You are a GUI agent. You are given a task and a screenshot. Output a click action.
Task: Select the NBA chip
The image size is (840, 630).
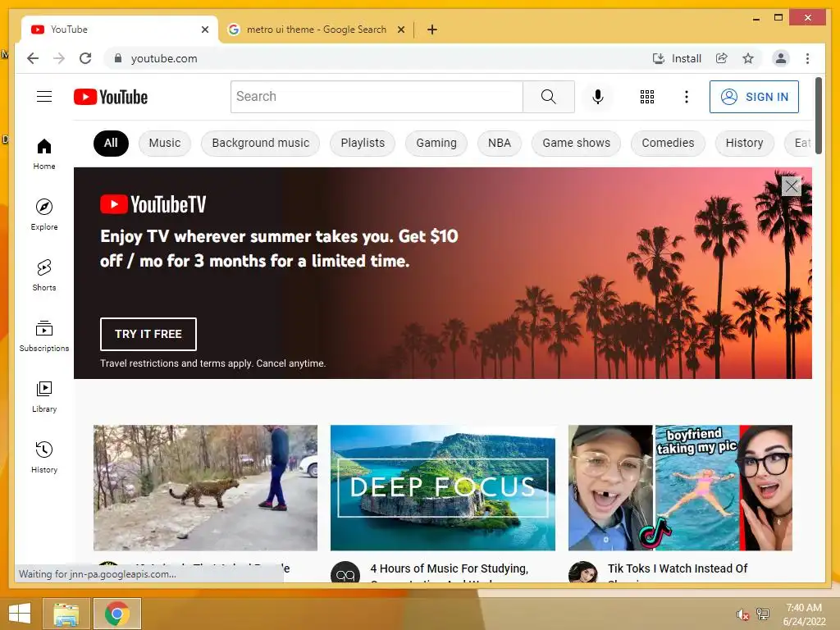coord(500,143)
